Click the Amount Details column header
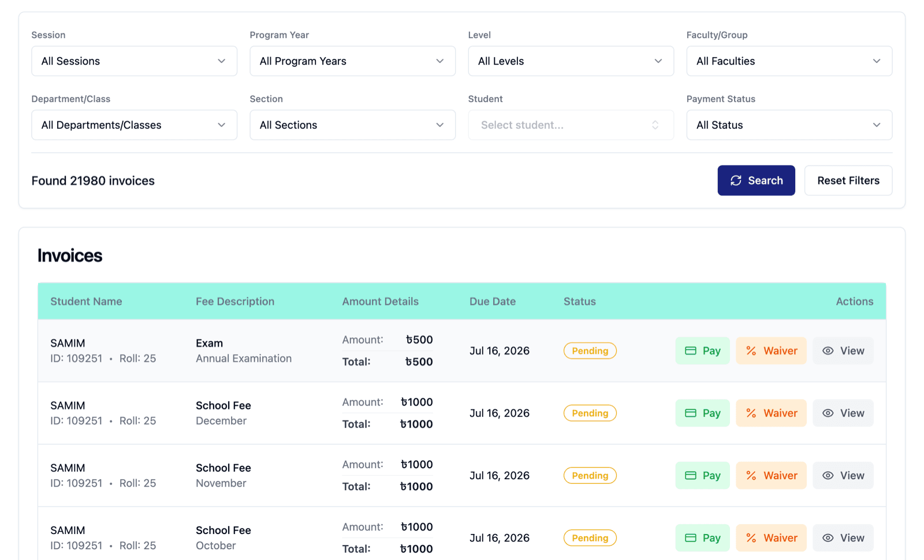924x560 pixels. [x=380, y=301]
